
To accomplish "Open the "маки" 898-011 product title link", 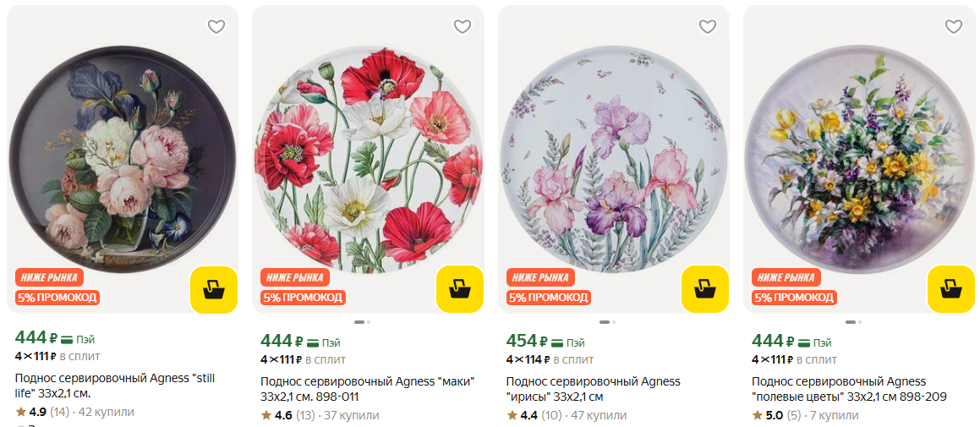I will [367, 389].
